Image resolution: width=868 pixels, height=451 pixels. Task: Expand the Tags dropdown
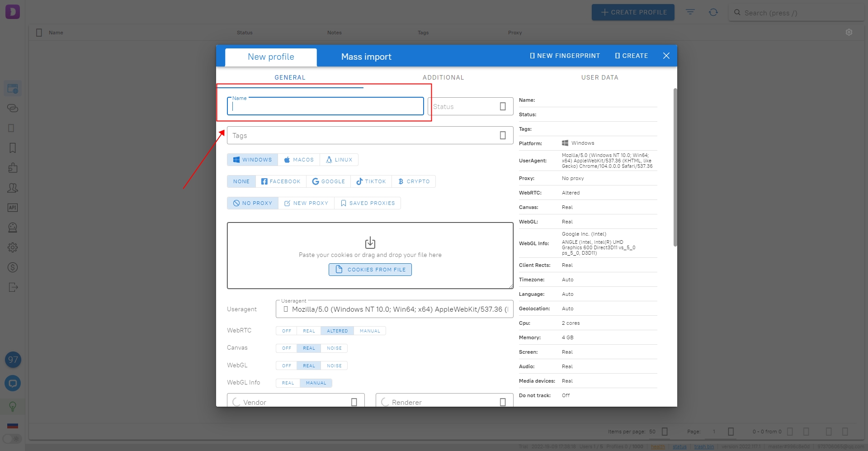pos(502,136)
